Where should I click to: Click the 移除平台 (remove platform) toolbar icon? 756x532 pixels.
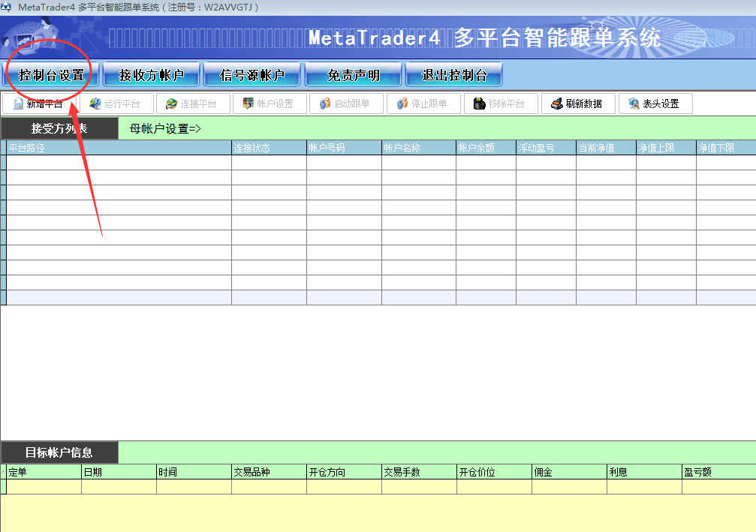479,104
